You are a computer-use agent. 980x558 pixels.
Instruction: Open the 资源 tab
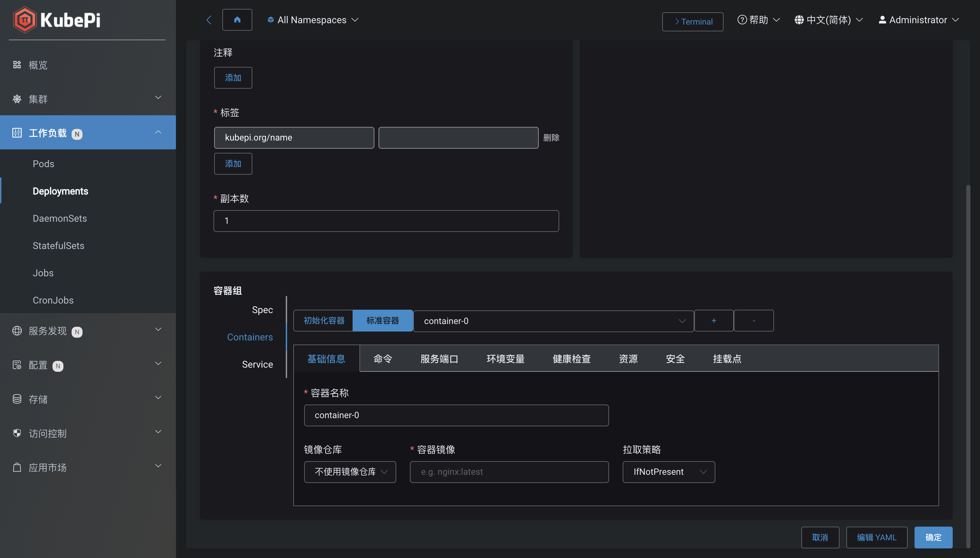628,359
